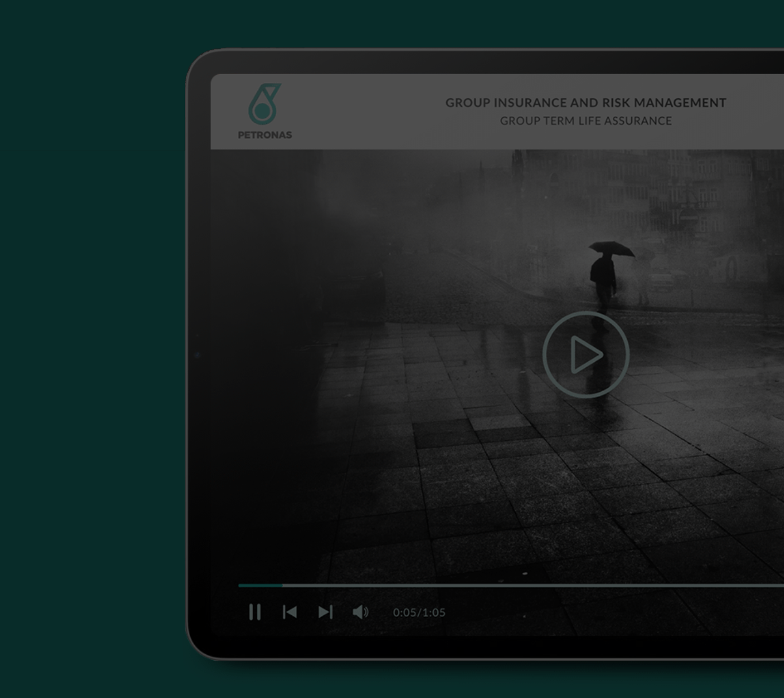The width and height of the screenshot is (784, 698).
Task: Click the 0:05/1:05 time display
Action: (x=419, y=612)
